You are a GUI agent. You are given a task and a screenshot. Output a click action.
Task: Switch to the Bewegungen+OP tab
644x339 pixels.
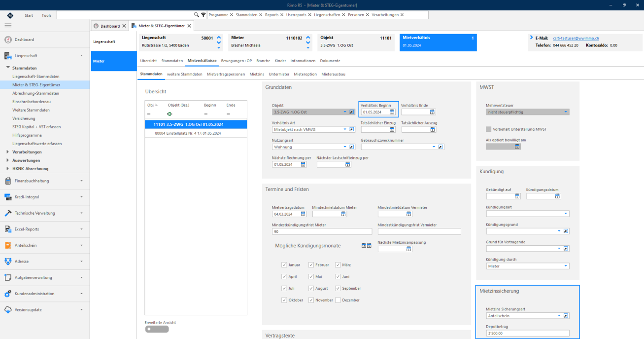237,61
